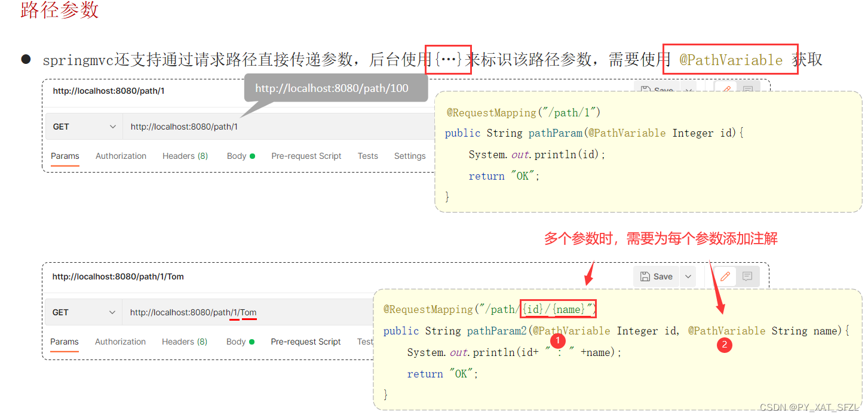Screen dimensions: 868x418
Task: Switch to Body tab in the path/1 request
Action: (x=241, y=156)
